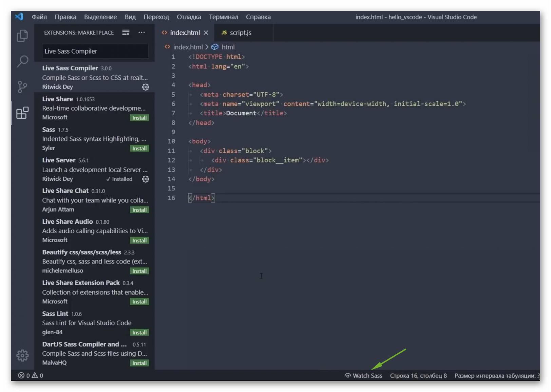The height and width of the screenshot is (392, 551).
Task: Click index.html in the breadcrumb
Action: pos(188,47)
